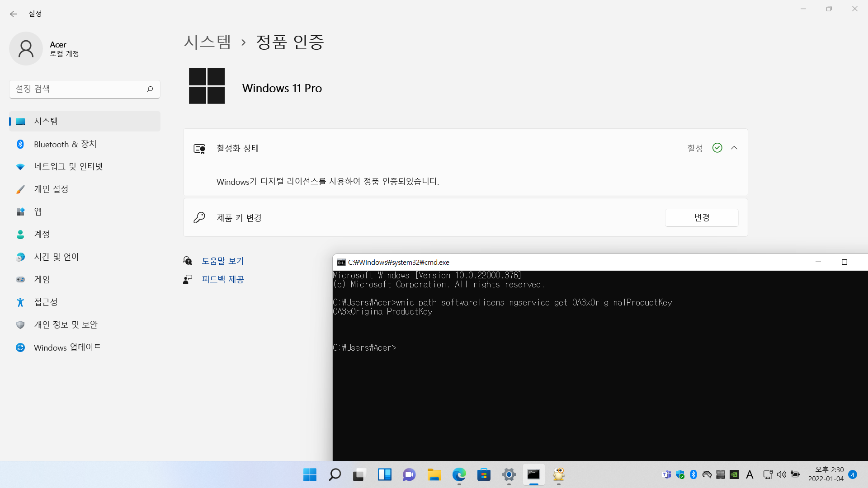Minimize the cmd.exe window
Screen dimensions: 868x488
point(818,262)
